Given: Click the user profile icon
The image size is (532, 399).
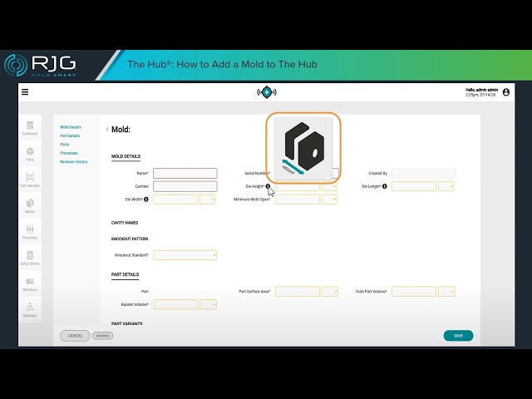Looking at the screenshot, I should [506, 92].
